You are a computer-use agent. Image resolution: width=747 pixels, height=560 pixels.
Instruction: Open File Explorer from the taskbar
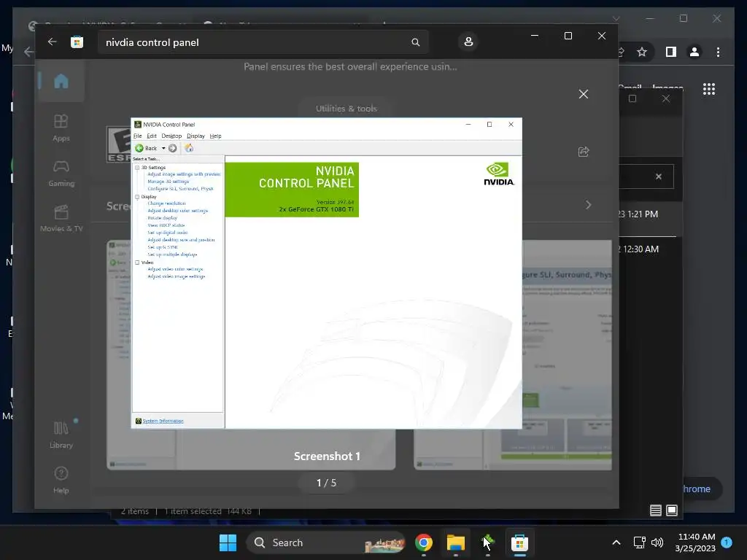point(455,542)
